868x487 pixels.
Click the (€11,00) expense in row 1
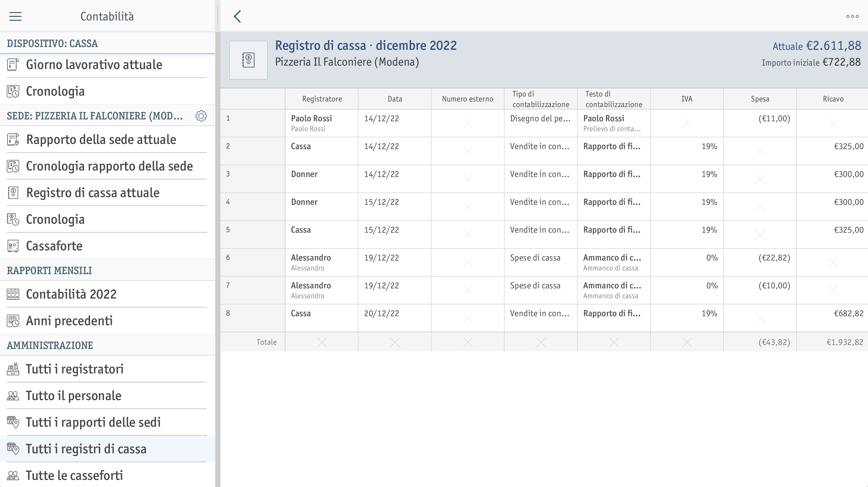774,119
